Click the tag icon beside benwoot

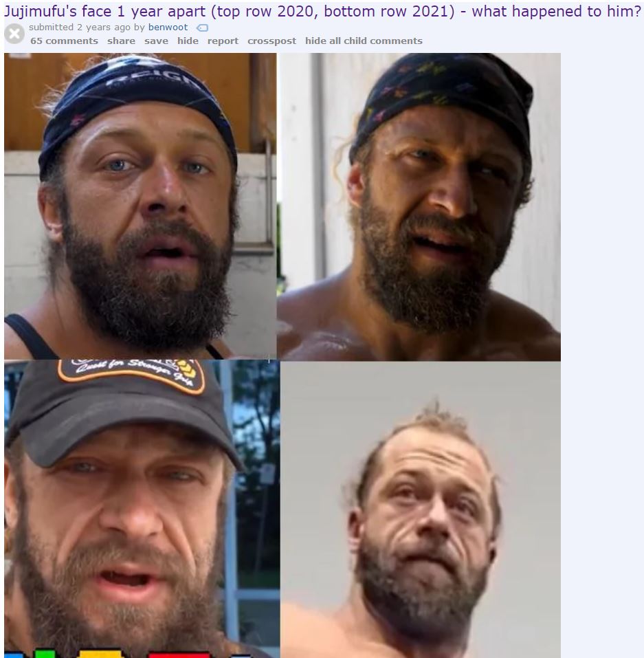[x=202, y=28]
